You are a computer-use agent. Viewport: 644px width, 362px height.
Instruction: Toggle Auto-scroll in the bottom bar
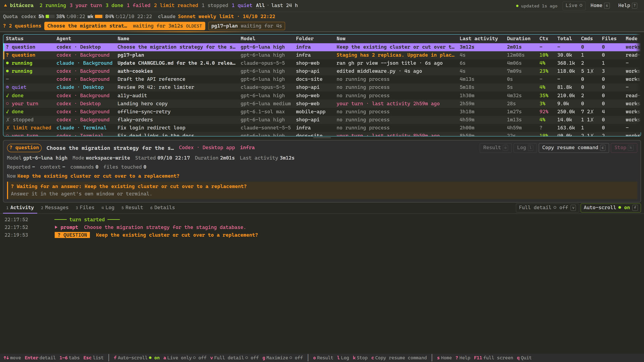point(137,358)
